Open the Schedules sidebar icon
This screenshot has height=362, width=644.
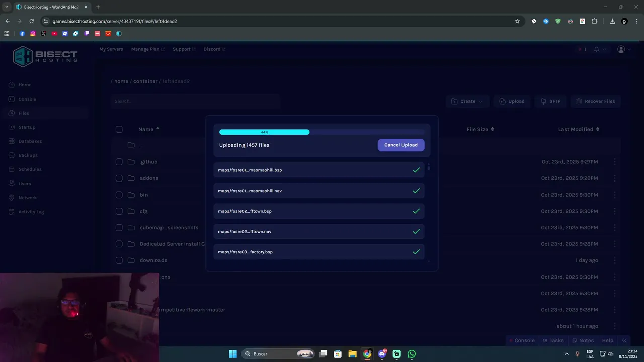12,169
